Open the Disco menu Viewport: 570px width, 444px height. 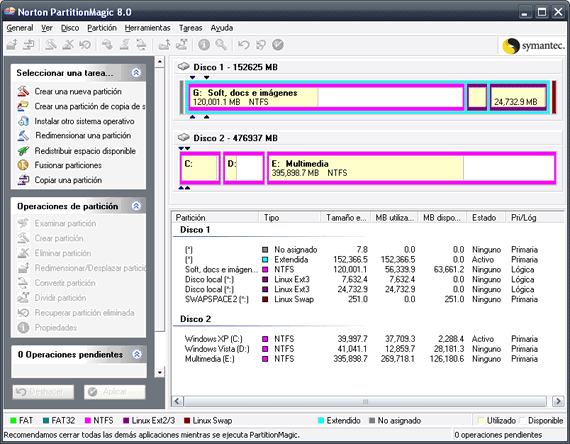tap(70, 28)
